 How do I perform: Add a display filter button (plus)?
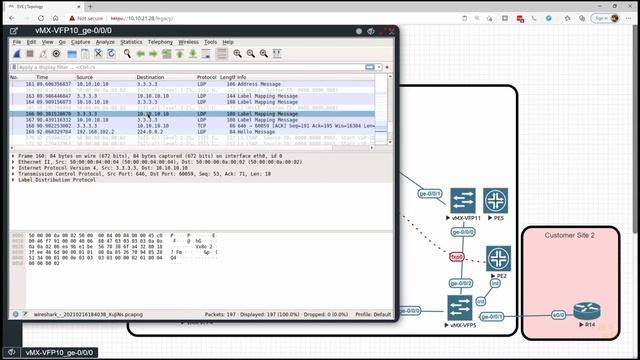pos(387,67)
